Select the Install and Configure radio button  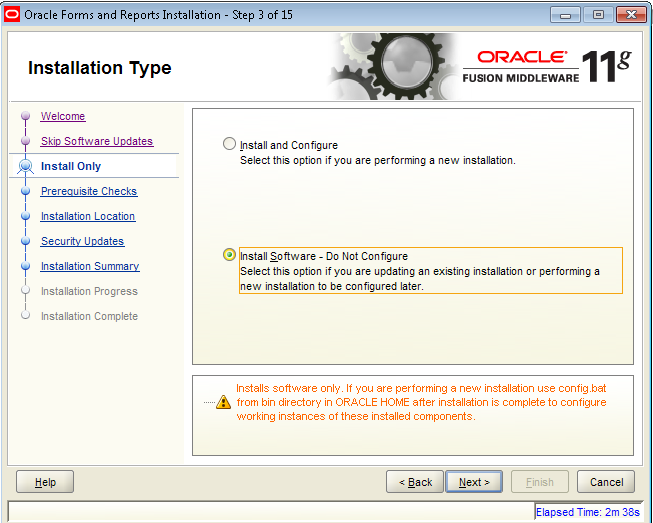click(x=229, y=144)
